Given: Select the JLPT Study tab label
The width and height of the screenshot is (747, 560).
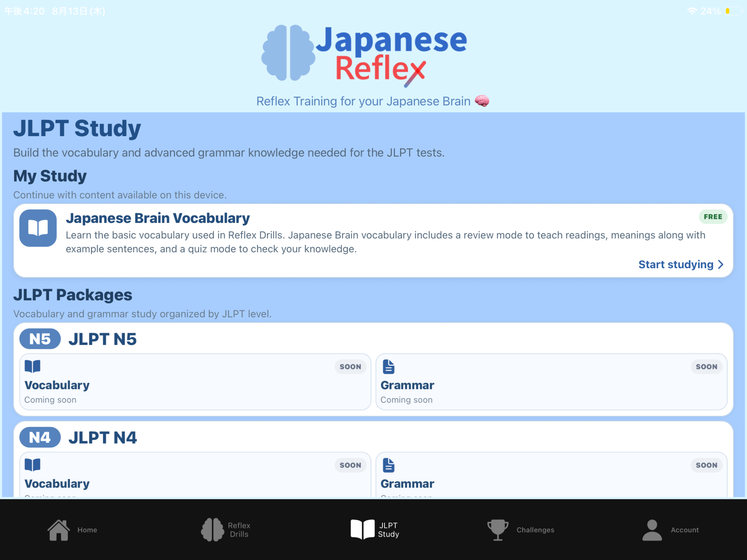Looking at the screenshot, I should [388, 530].
